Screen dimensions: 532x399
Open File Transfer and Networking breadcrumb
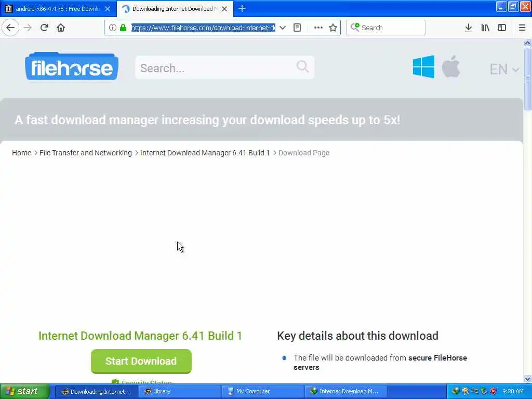(86, 153)
